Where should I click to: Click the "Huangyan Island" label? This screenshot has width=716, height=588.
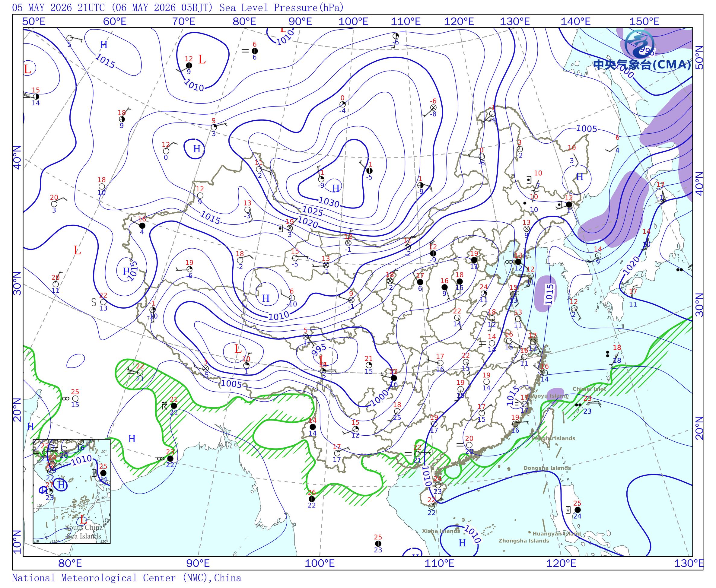tap(557, 533)
